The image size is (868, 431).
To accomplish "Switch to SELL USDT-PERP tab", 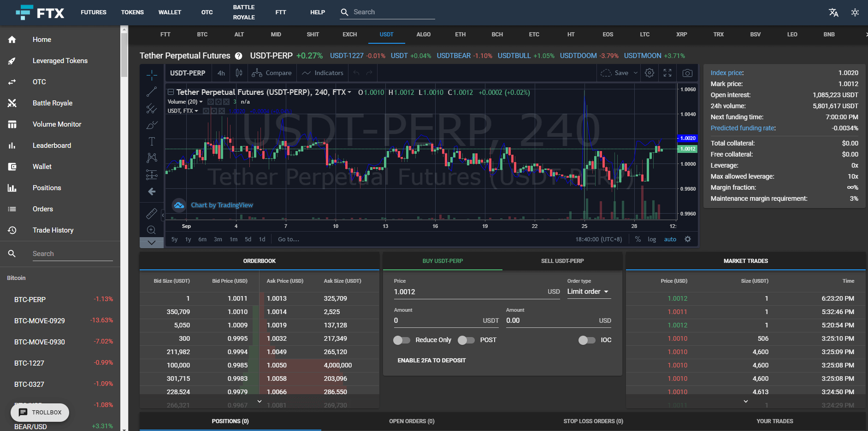I will coord(562,261).
